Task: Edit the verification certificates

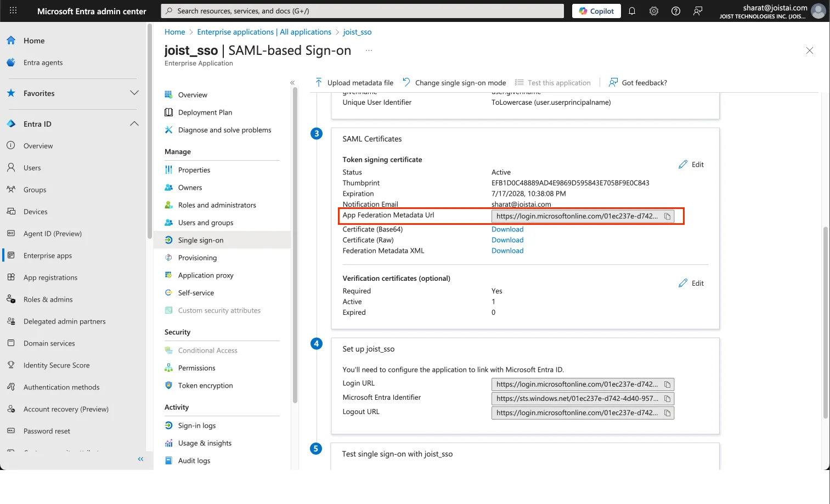Action: click(691, 284)
